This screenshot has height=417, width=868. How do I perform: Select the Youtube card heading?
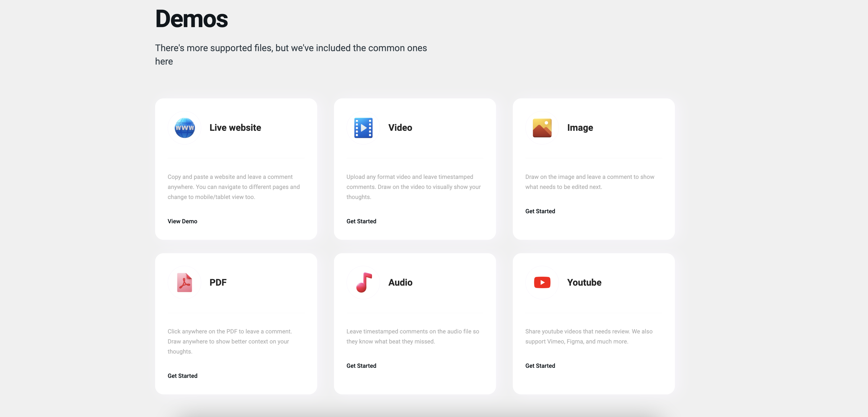coord(584,282)
